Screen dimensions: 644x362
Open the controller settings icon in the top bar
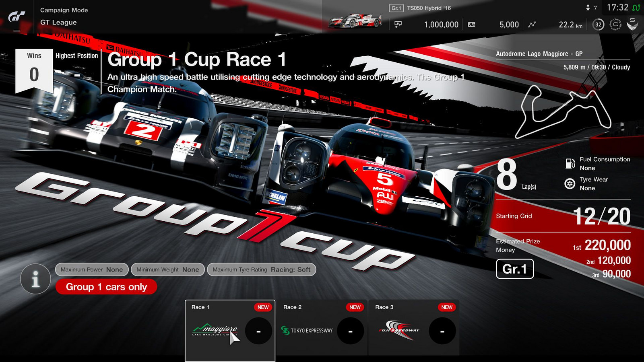tap(615, 25)
